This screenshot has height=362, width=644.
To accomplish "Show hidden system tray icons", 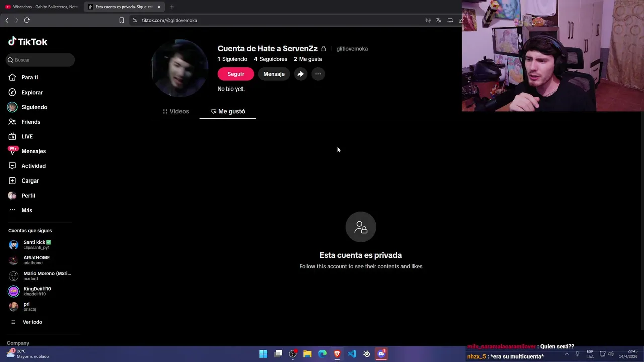I will click(566, 354).
